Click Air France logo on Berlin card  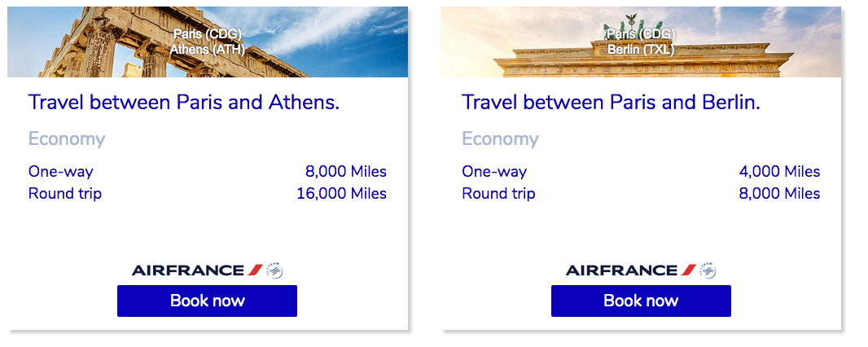(x=631, y=270)
